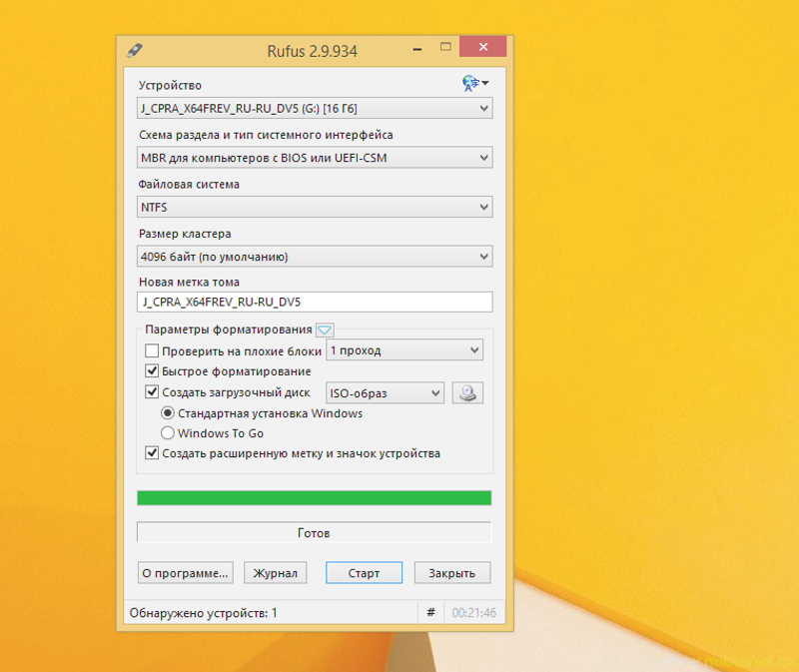
Task: Select the Windows To Go option
Action: (x=167, y=433)
